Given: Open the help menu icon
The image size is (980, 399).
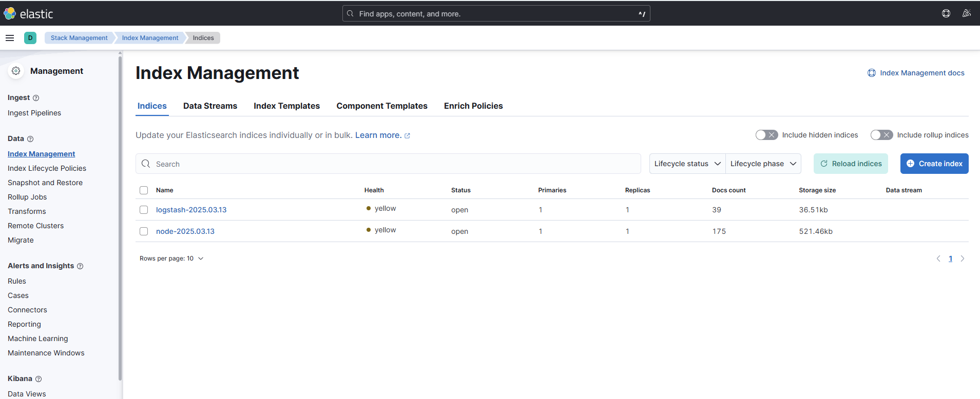Looking at the screenshot, I should pos(946,14).
